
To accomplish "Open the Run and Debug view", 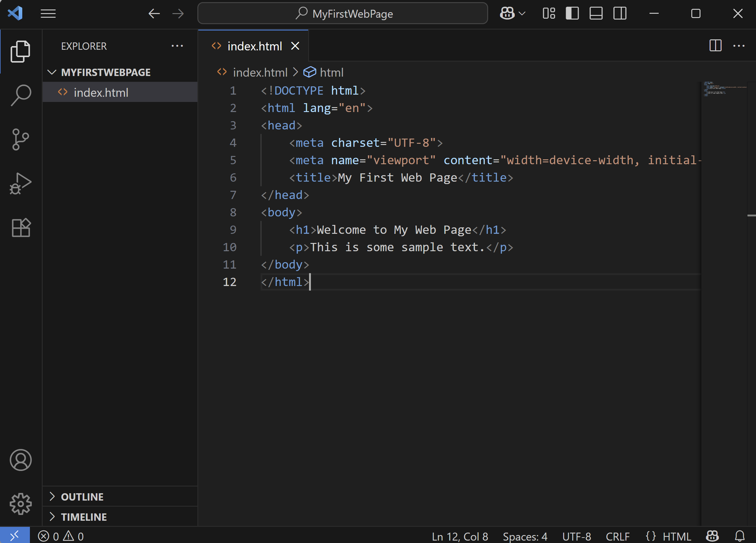I will [x=21, y=183].
